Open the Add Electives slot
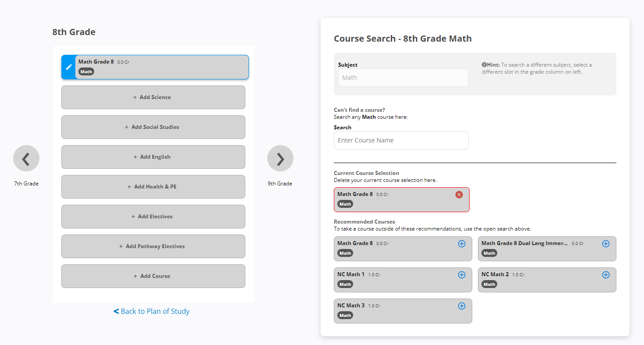 click(153, 217)
